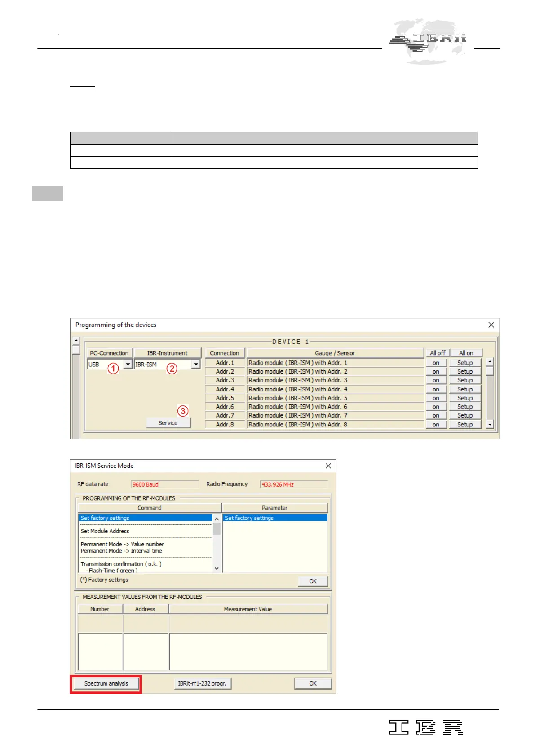The image size is (535, 756).
Task: Toggle the on button for Addr.2
Action: tap(436, 371)
